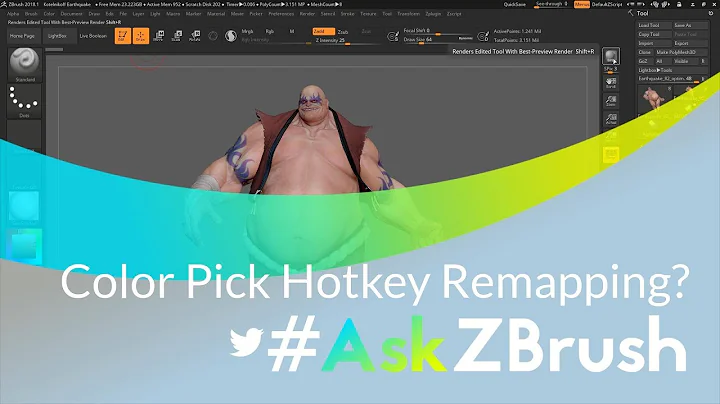Activate the Edit mode button
720x404 pixels.
coord(123,36)
